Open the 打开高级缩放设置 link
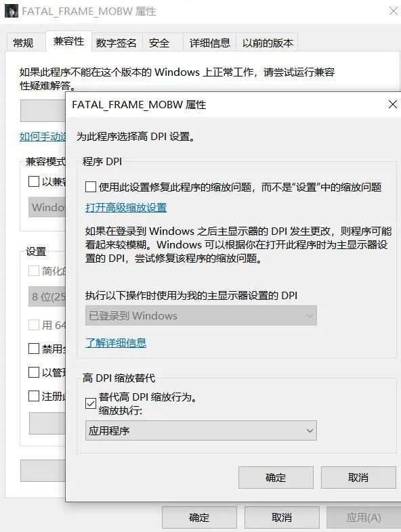This screenshot has height=532, width=401. [126, 208]
